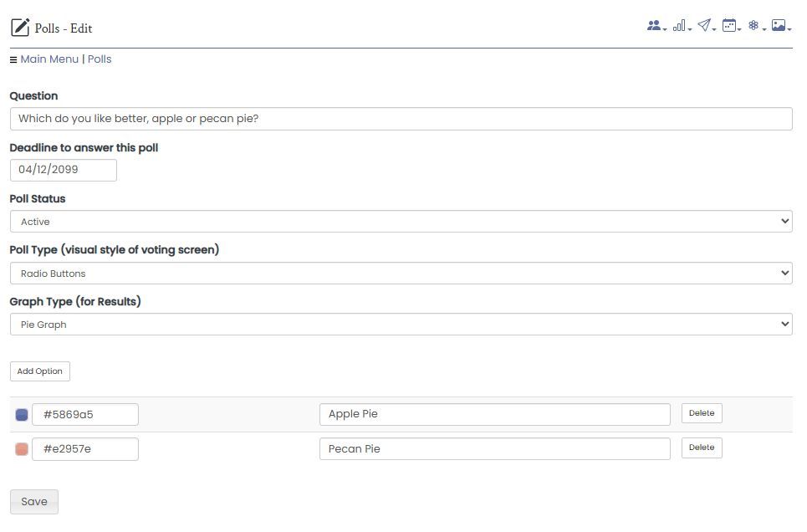The width and height of the screenshot is (807, 532).
Task: Click the Polls Edit pencil icon
Action: (20, 28)
